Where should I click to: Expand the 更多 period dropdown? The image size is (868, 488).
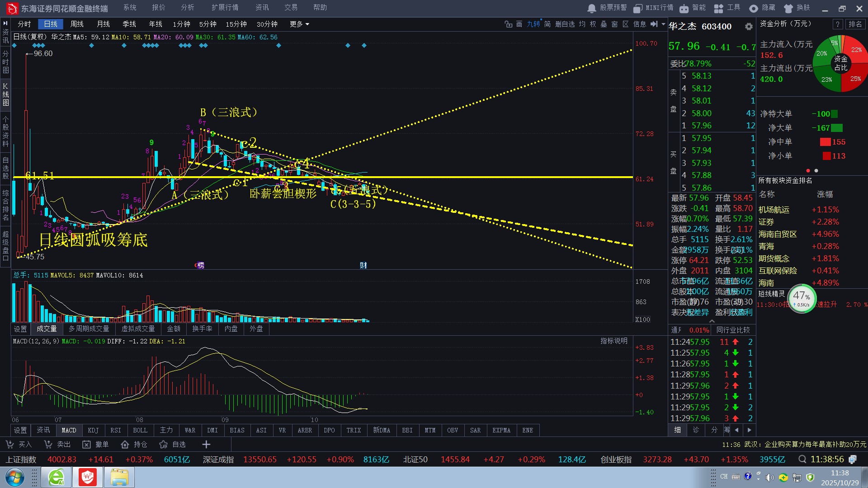299,24
